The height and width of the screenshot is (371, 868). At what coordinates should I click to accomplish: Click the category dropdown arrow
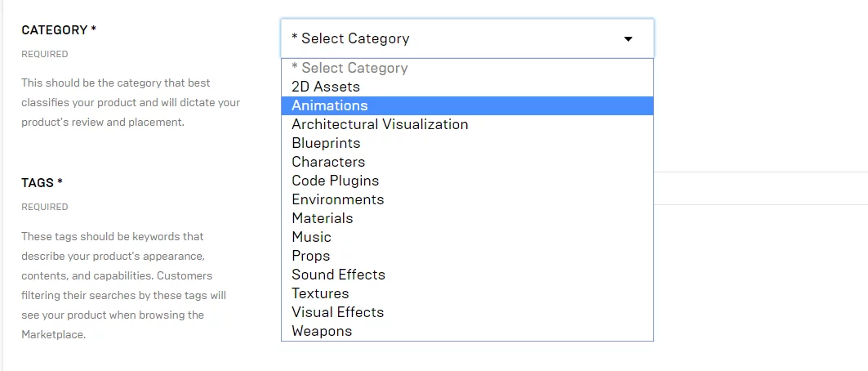pyautogui.click(x=628, y=38)
